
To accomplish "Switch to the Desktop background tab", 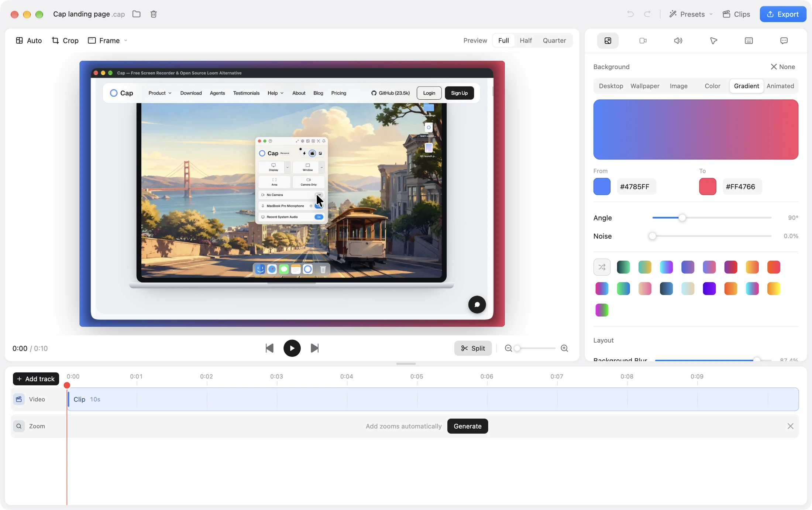I will coord(611,86).
